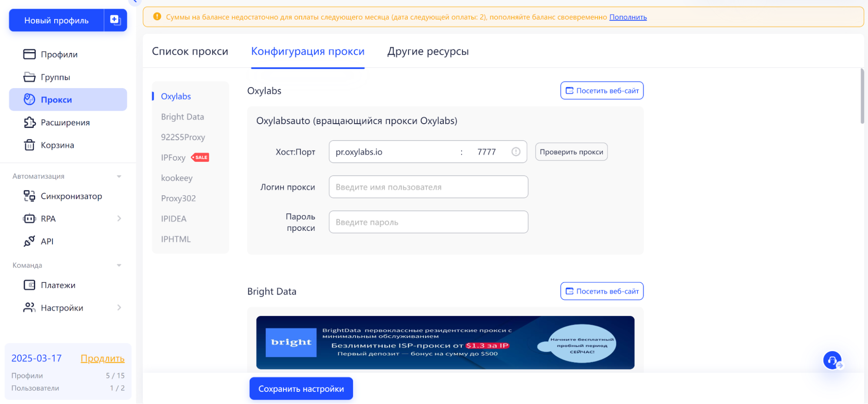Click the API plug icon

pos(29,241)
